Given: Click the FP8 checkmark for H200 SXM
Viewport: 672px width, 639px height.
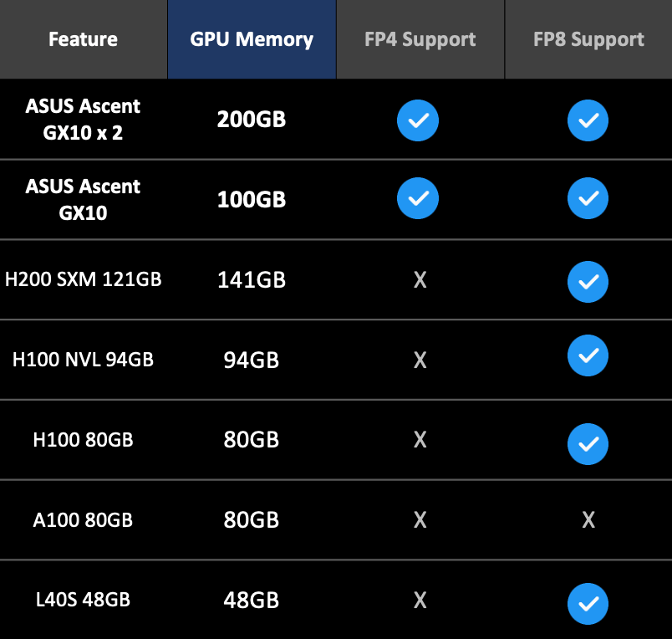Looking at the screenshot, I should click(588, 280).
